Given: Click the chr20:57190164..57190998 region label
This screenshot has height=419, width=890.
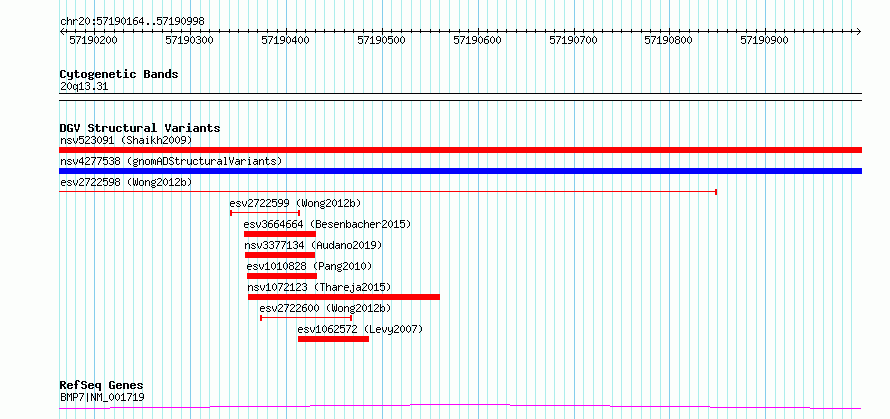Looking at the screenshot, I should click(132, 22).
